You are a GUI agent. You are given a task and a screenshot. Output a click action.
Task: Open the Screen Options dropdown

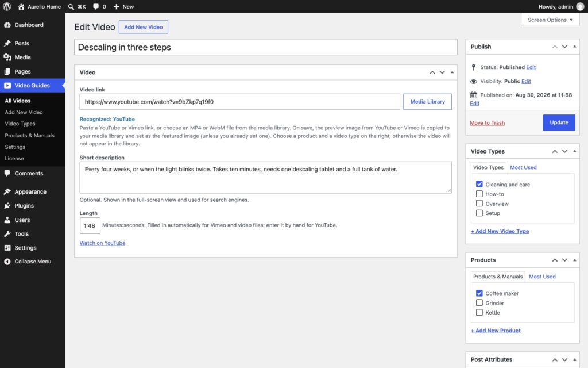550,20
